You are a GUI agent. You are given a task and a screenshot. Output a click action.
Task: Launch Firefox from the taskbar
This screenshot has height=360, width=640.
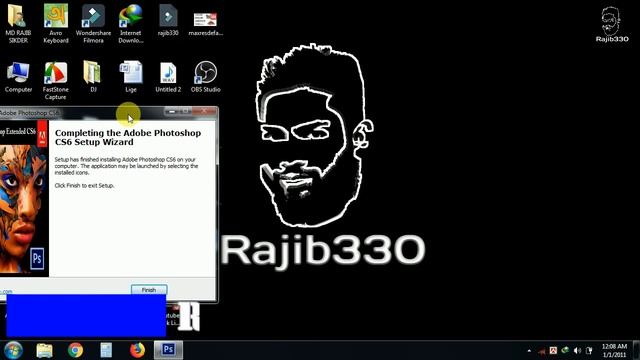click(137, 350)
